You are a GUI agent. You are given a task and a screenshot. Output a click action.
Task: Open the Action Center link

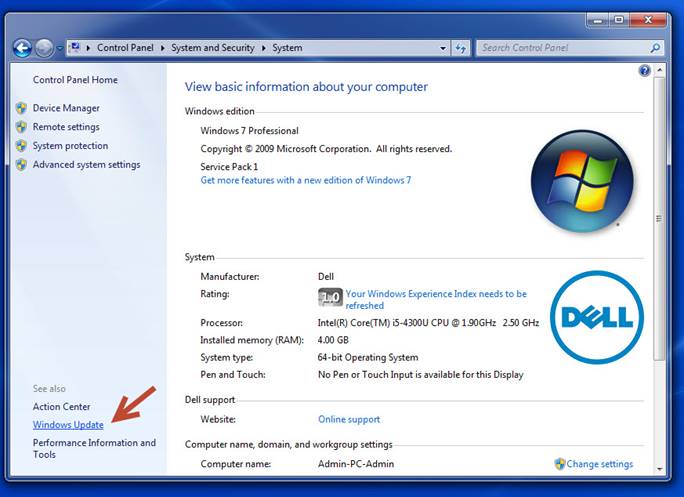[x=61, y=407]
